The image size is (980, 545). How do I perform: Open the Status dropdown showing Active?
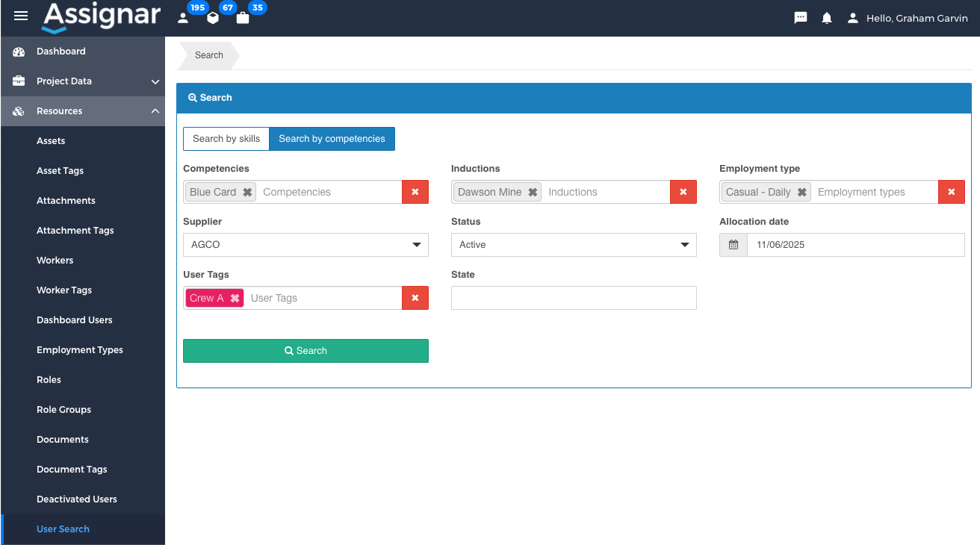tap(574, 245)
